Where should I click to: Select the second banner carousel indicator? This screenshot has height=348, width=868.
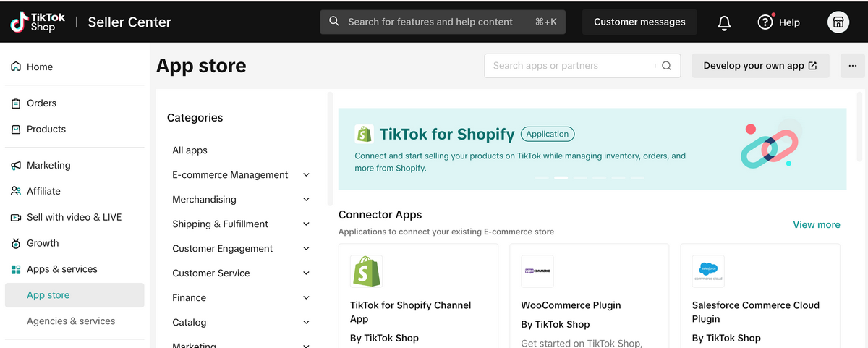[x=561, y=177]
